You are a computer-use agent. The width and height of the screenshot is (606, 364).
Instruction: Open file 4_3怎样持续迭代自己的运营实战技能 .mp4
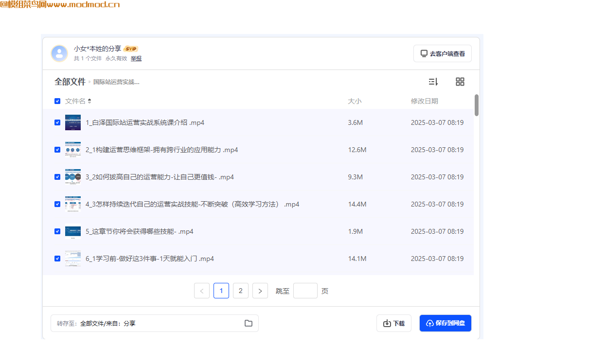(x=193, y=204)
